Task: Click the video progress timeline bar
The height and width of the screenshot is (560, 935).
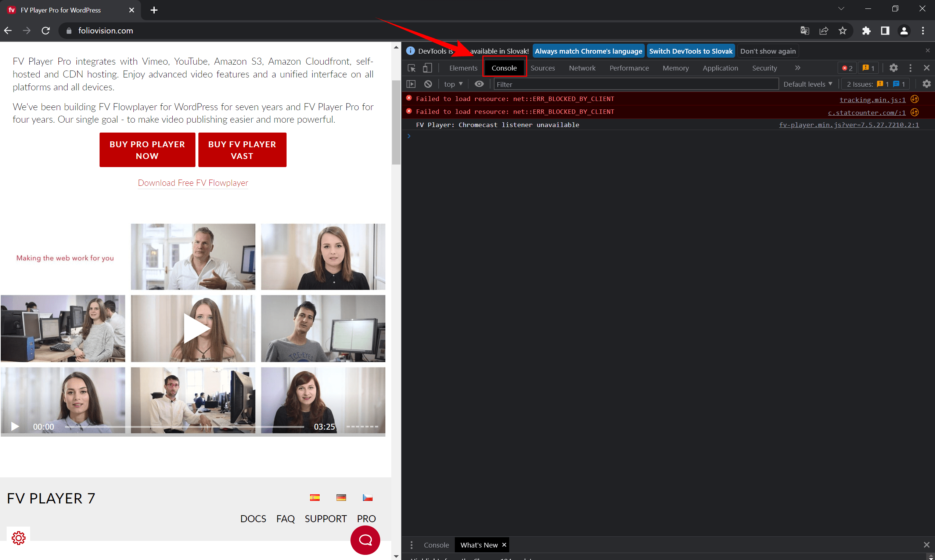Action: click(x=184, y=427)
